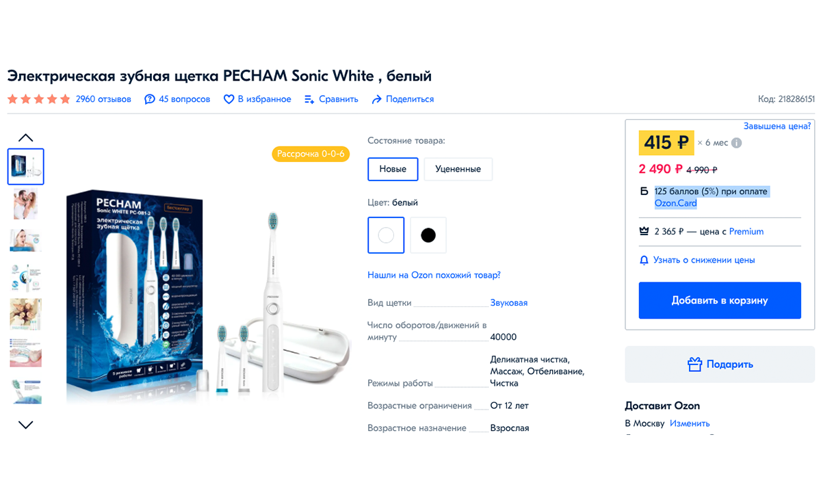Image resolution: width=821 pixels, height=504 pixels.
Task: Change delivery city via Изменить
Action: click(x=690, y=423)
